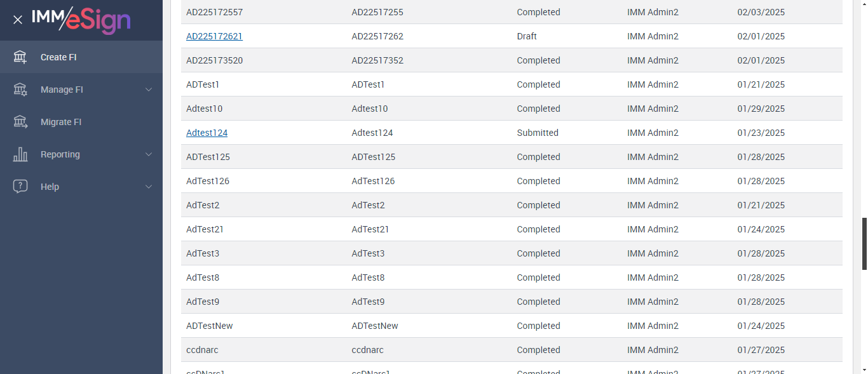Click the Help question mark icon
This screenshot has width=868, height=374.
pyautogui.click(x=20, y=187)
